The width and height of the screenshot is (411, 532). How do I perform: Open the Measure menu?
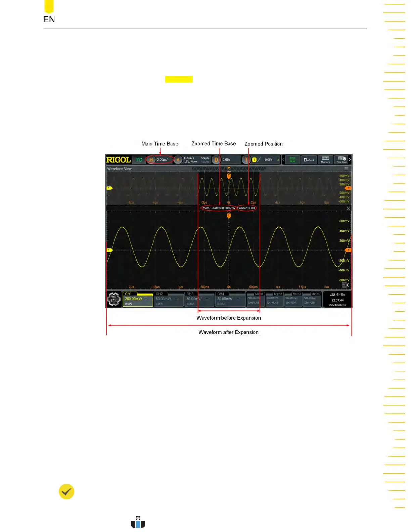point(325,160)
